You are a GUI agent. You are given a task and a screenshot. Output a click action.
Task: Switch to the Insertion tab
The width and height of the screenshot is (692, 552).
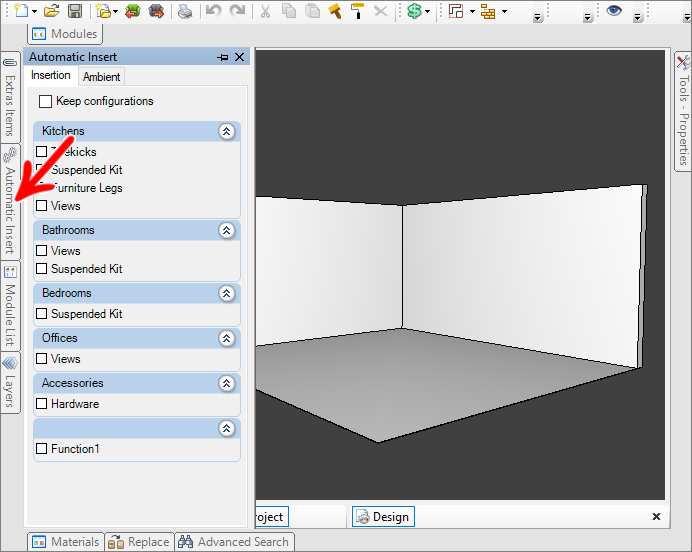[x=51, y=75]
